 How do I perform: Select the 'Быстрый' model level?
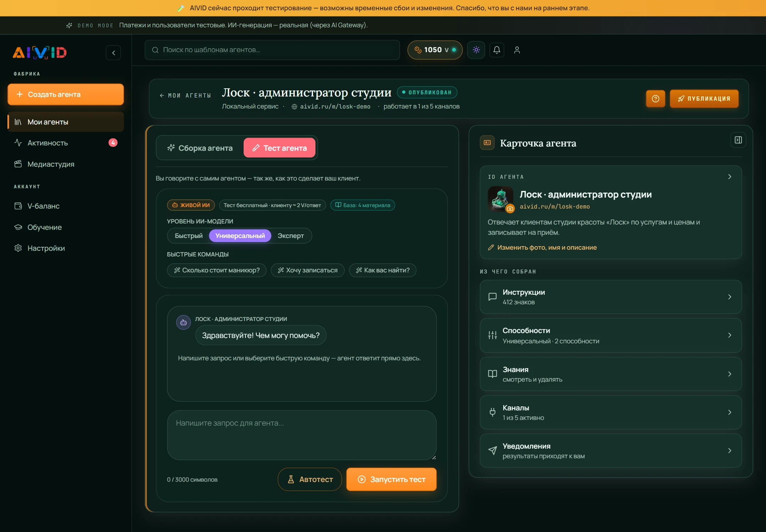(189, 236)
